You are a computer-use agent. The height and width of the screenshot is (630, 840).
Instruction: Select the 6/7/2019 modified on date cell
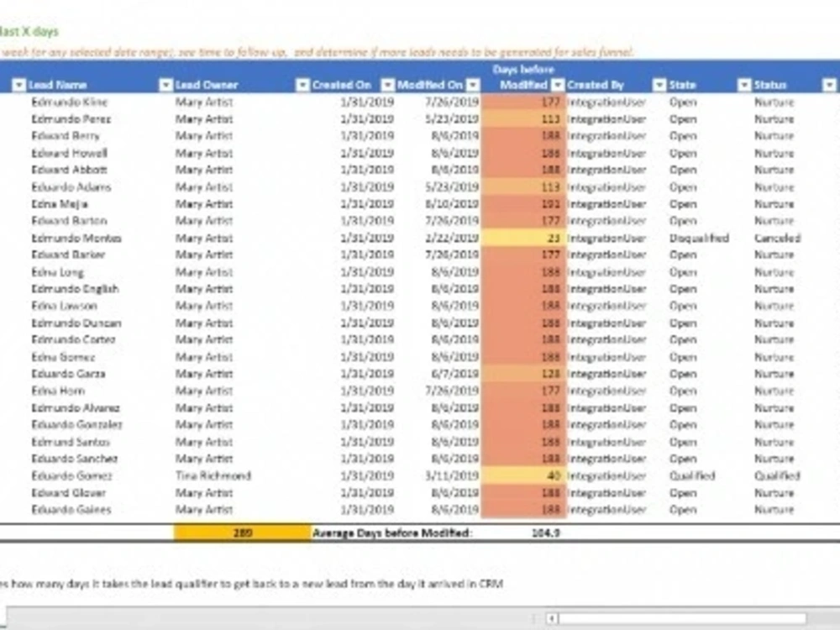pyautogui.click(x=454, y=374)
